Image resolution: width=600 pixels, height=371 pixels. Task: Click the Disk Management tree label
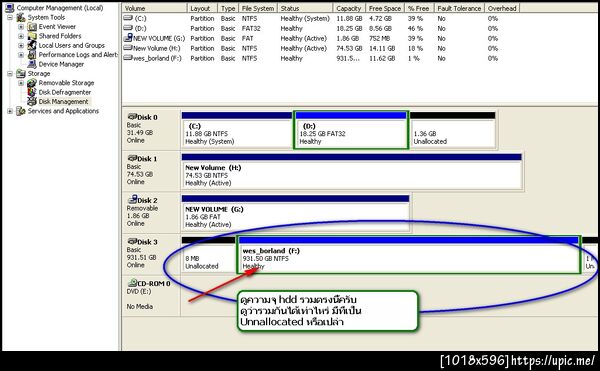click(64, 101)
